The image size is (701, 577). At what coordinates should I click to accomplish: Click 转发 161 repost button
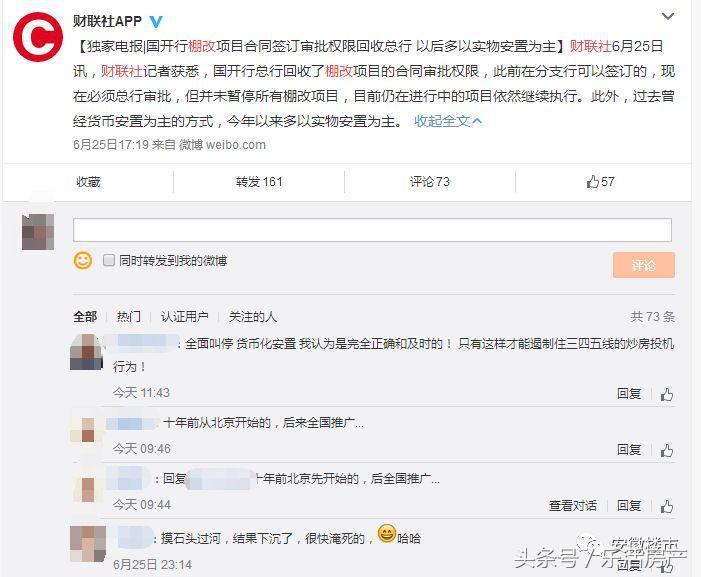pos(259,181)
